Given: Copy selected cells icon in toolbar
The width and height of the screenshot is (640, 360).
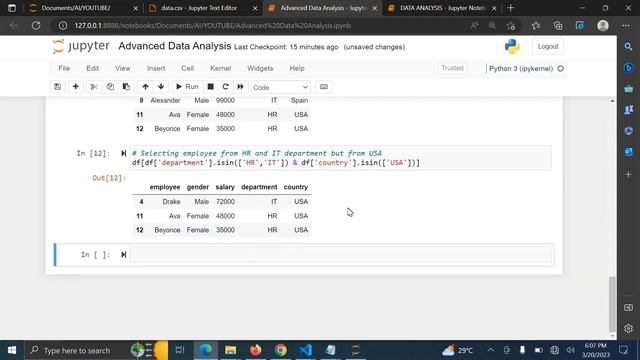Looking at the screenshot, I should coord(110,87).
